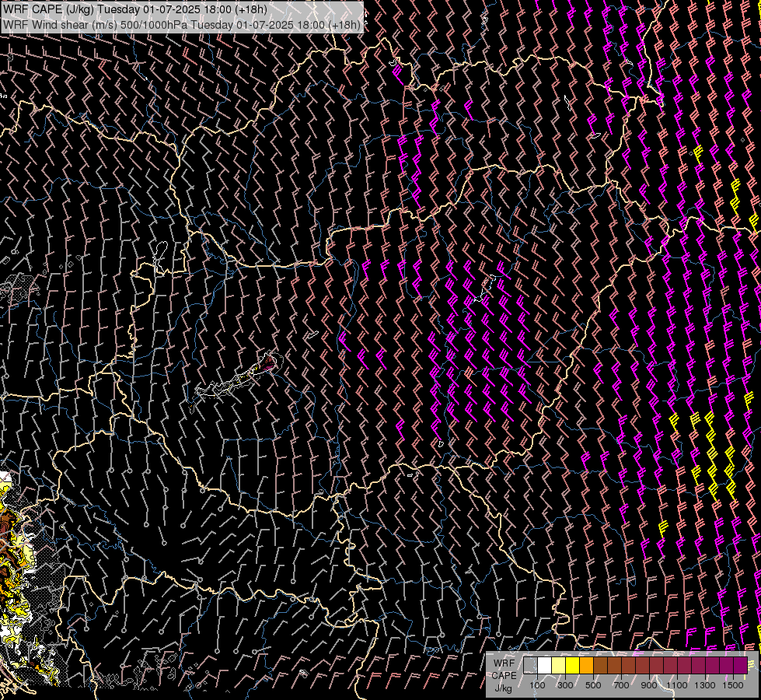
Task: Select the gray legend color swatch
Action: [x=530, y=665]
